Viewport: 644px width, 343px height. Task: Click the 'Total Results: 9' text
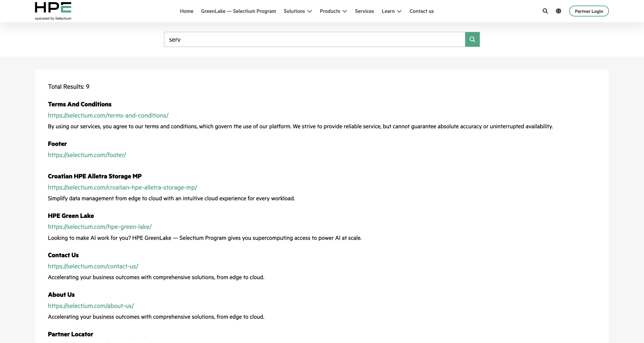pyautogui.click(x=68, y=87)
